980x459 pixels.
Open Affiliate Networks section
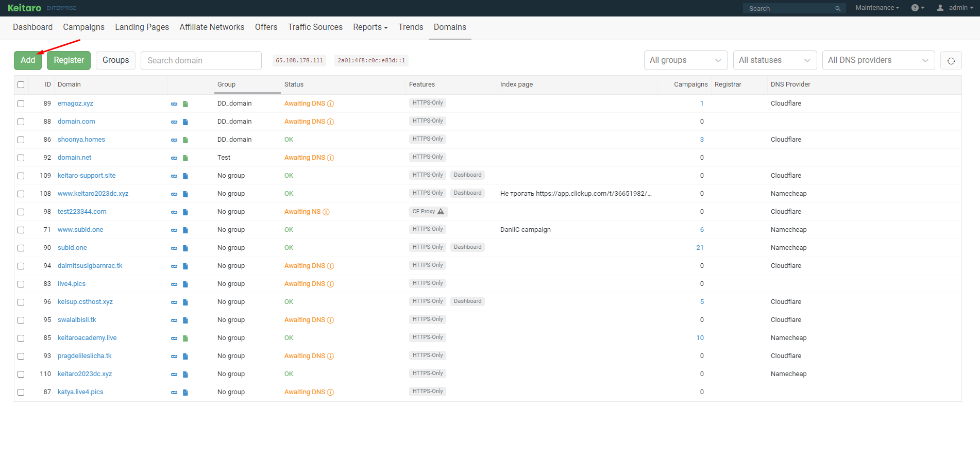coord(212,27)
